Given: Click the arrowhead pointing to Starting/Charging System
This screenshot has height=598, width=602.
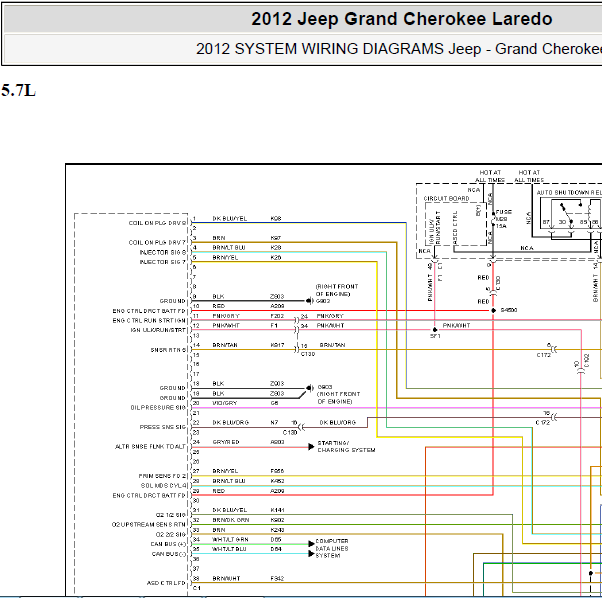Looking at the screenshot, I should pos(311,447).
